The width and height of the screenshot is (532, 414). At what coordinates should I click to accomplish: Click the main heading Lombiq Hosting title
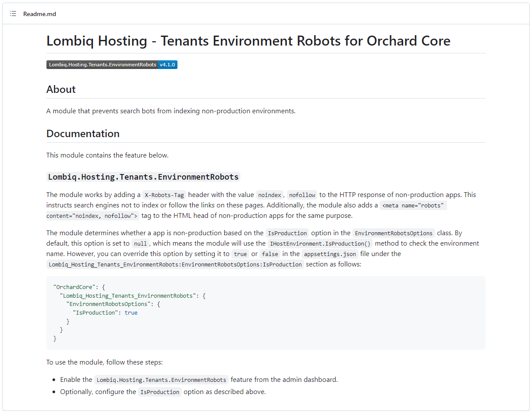pyautogui.click(x=248, y=41)
